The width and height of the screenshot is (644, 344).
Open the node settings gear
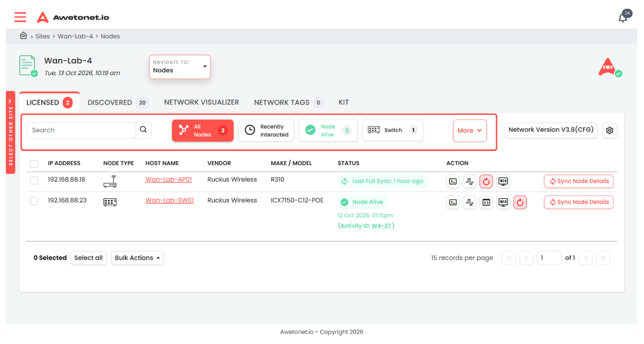pyautogui.click(x=609, y=130)
